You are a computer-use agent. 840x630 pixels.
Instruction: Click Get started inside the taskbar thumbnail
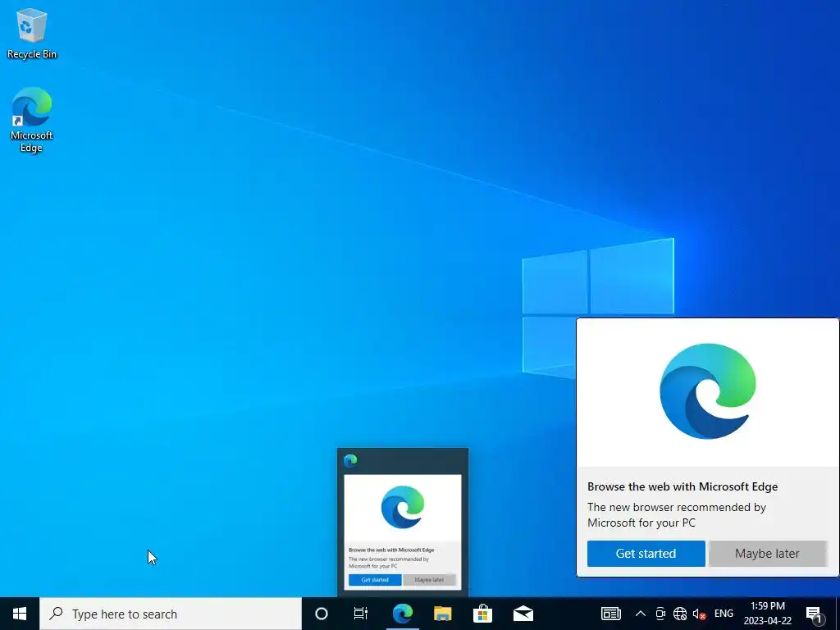tap(375, 580)
